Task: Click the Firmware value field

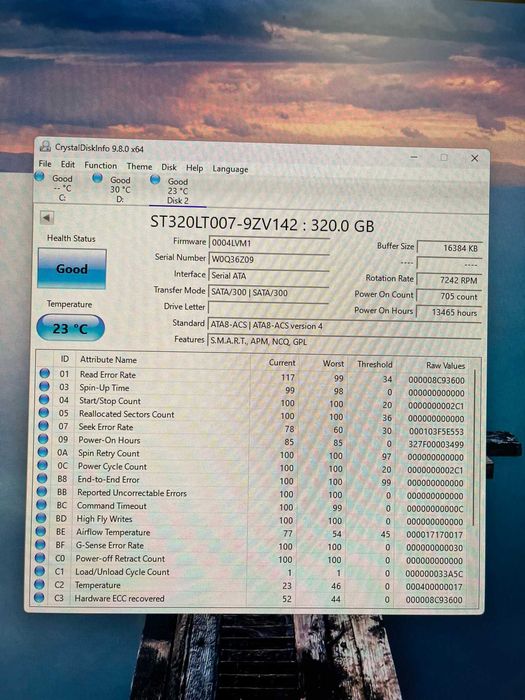Action: [269, 243]
